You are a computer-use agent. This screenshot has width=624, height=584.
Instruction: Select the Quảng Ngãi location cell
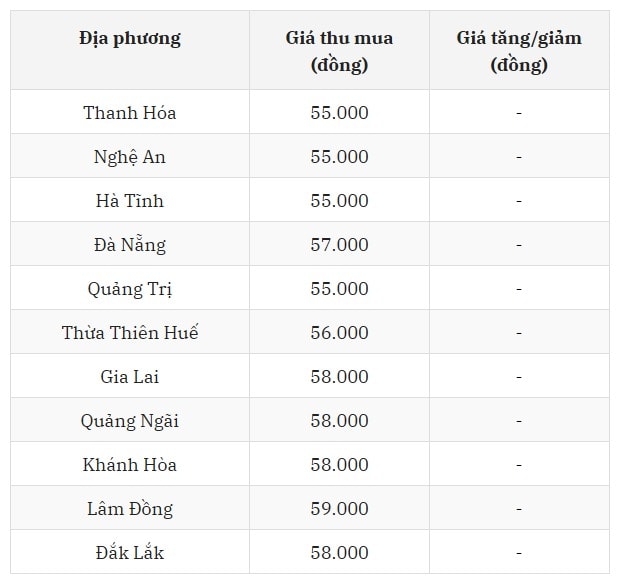click(x=130, y=421)
